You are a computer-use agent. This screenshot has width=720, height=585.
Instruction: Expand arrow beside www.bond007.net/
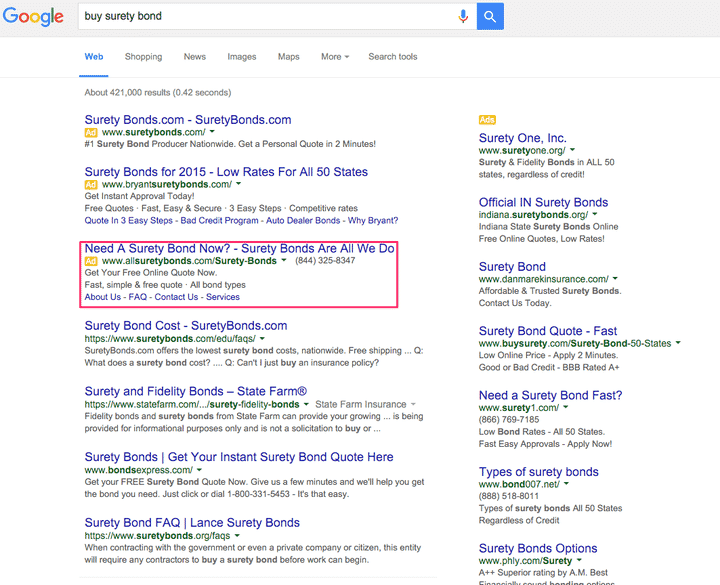[x=566, y=484]
